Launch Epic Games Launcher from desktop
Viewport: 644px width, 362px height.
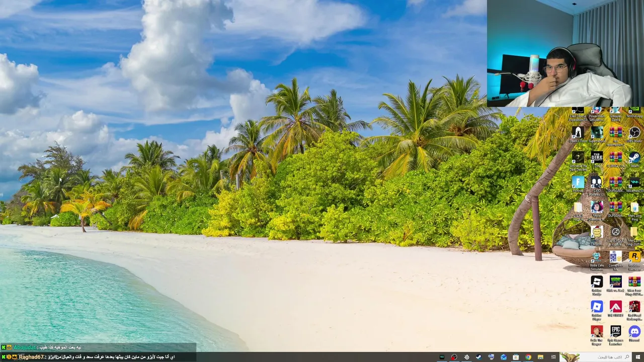(615, 335)
